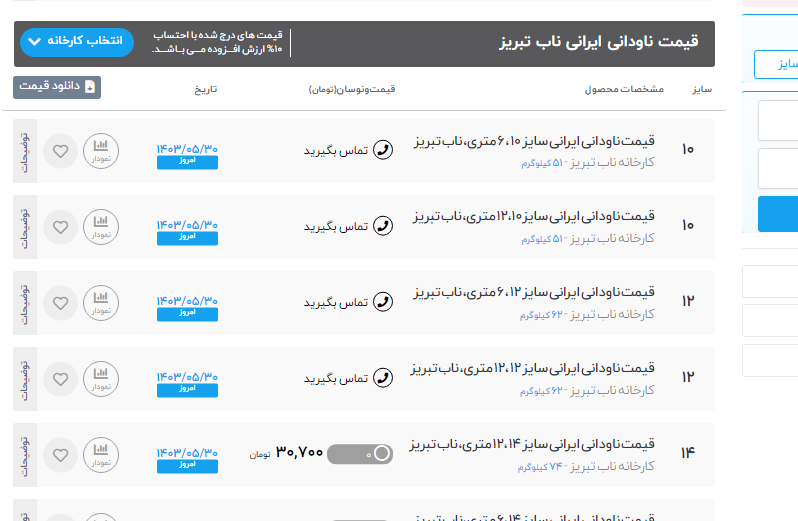
Task: Open chart icon for 12m size 14 navdani
Action: tap(100, 454)
